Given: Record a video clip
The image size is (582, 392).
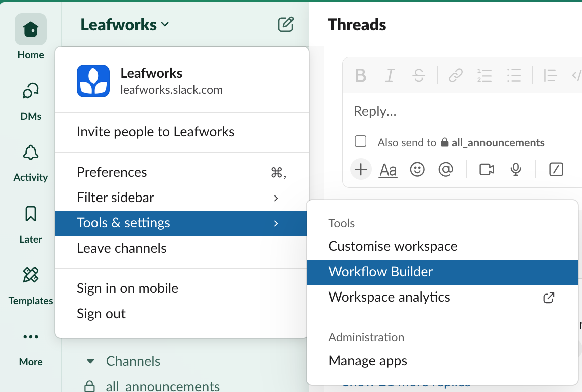Looking at the screenshot, I should pyautogui.click(x=487, y=170).
